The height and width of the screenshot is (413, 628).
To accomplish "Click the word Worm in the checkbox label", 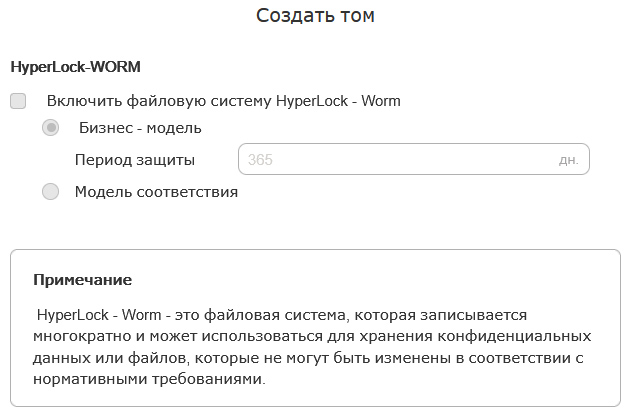I will tap(380, 101).
